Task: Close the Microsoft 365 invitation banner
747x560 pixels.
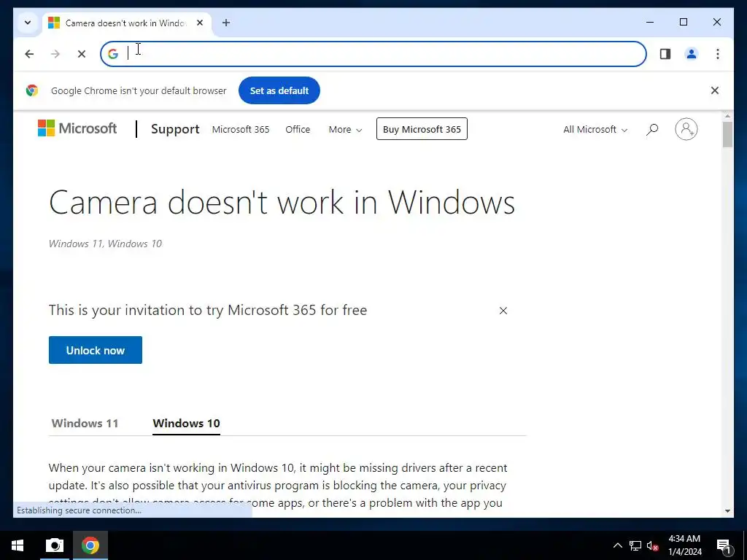Action: [503, 311]
